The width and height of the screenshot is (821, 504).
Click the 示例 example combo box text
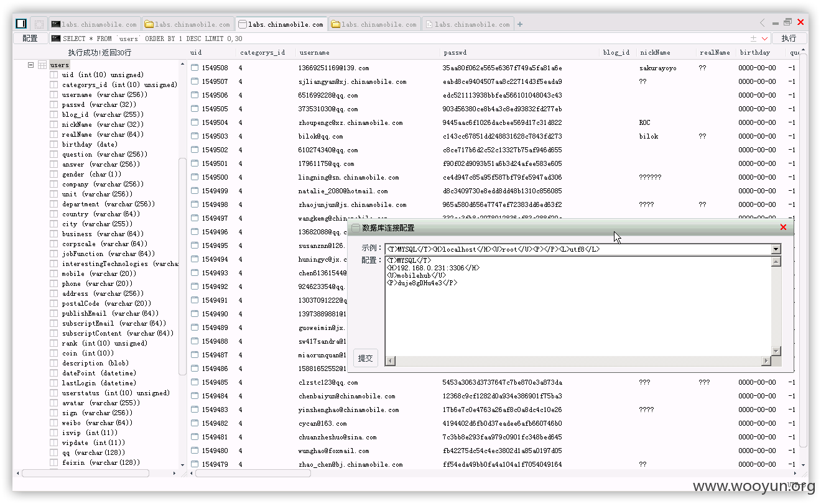click(578, 249)
